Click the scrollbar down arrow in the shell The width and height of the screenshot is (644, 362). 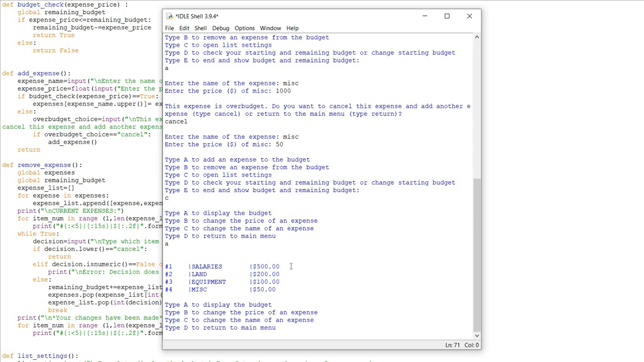click(477, 336)
